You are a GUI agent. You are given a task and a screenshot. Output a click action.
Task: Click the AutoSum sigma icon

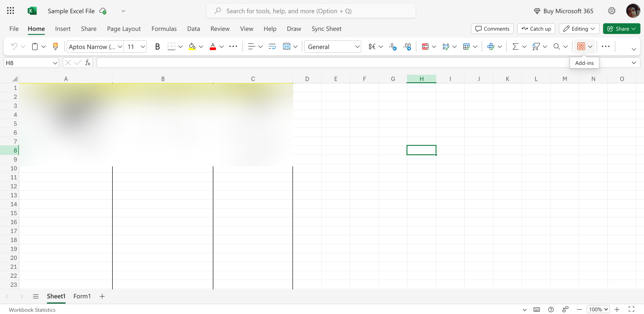(515, 47)
